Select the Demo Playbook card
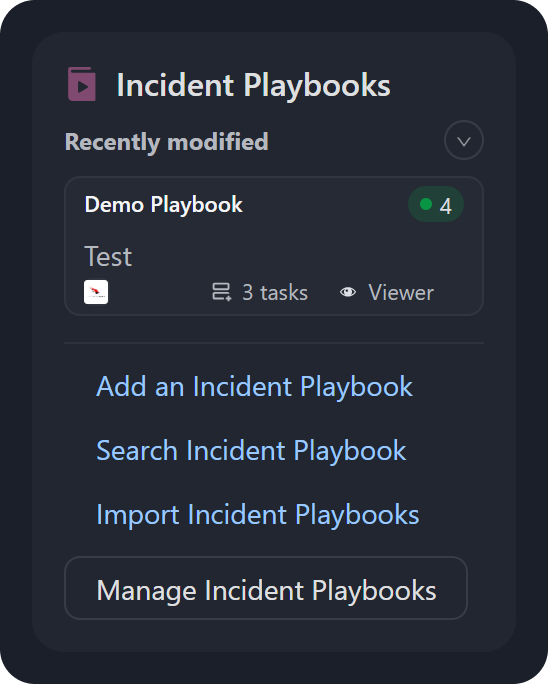The width and height of the screenshot is (548, 684). click(x=274, y=246)
